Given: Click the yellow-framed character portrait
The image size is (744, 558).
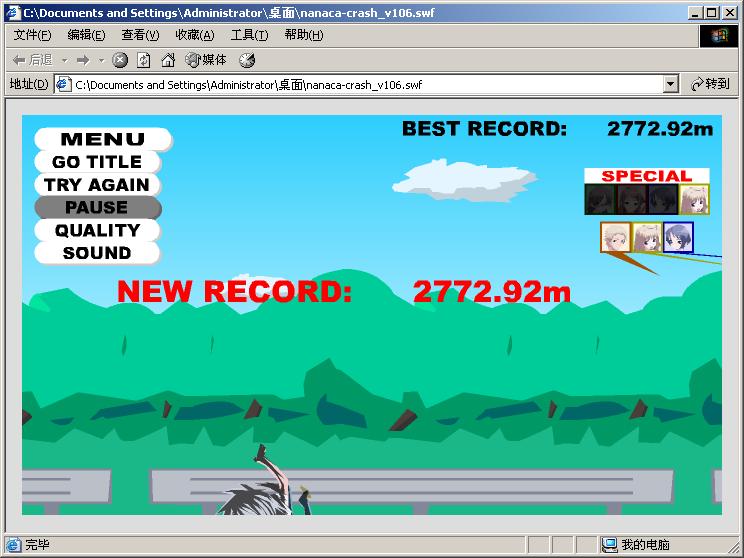Looking at the screenshot, I should tap(647, 237).
